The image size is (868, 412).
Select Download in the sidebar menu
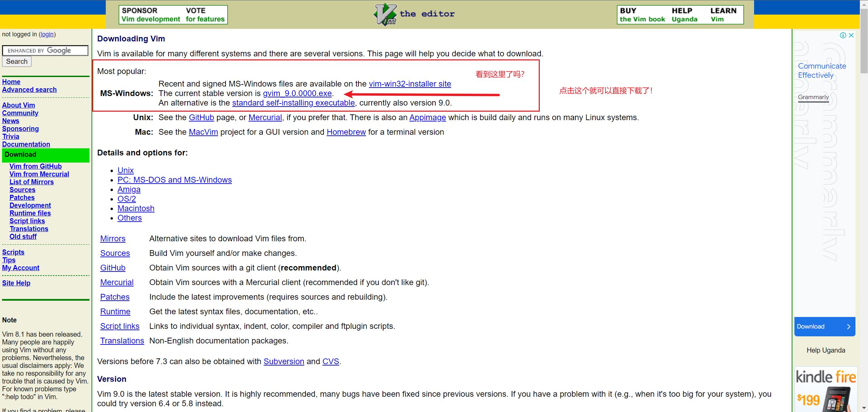click(x=20, y=155)
